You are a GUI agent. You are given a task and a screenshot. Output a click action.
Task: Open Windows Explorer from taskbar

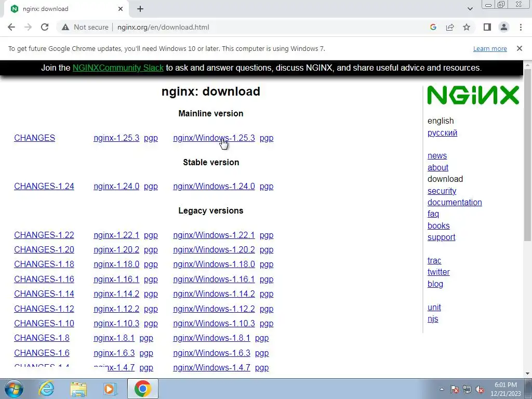tap(78, 389)
